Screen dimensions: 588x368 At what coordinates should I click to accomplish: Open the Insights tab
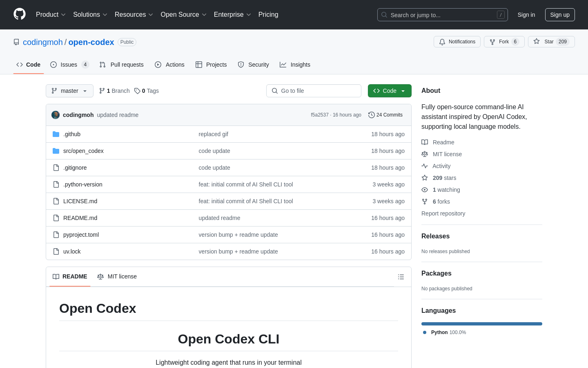tap(295, 65)
